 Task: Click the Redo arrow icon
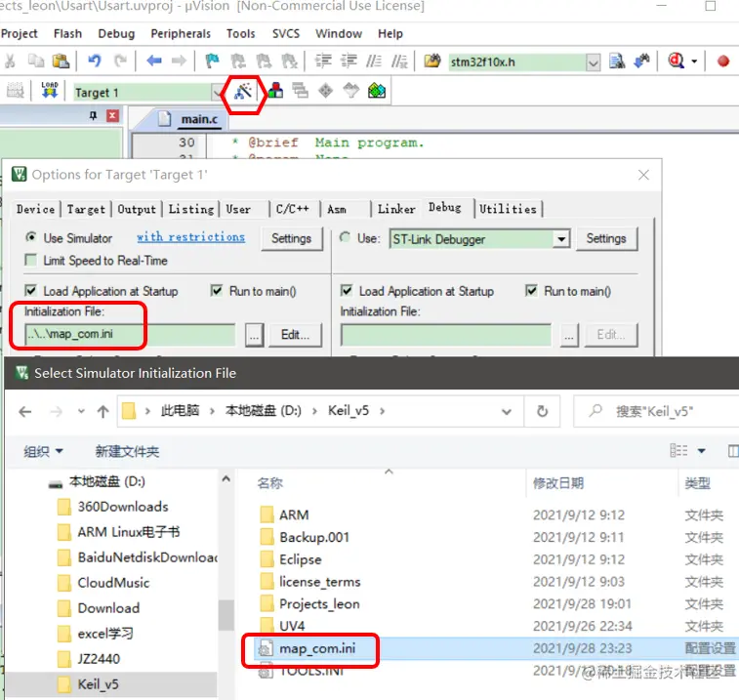(x=121, y=62)
